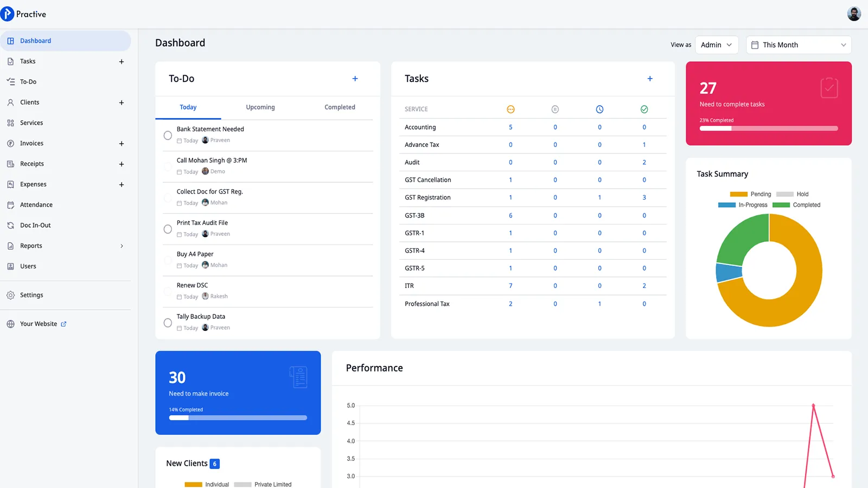Viewport: 868px width, 488px height.
Task: Click the plus icon next to Receipts in sidebar
Action: (122, 164)
